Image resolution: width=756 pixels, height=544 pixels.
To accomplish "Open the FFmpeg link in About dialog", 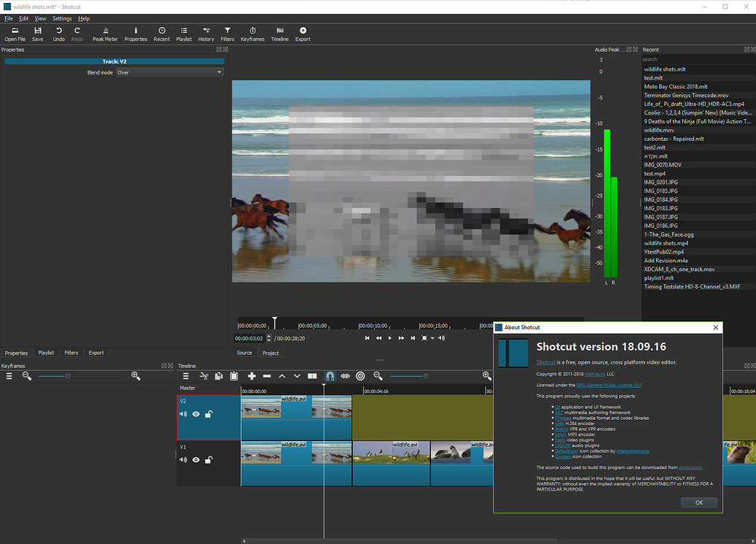I will [562, 418].
